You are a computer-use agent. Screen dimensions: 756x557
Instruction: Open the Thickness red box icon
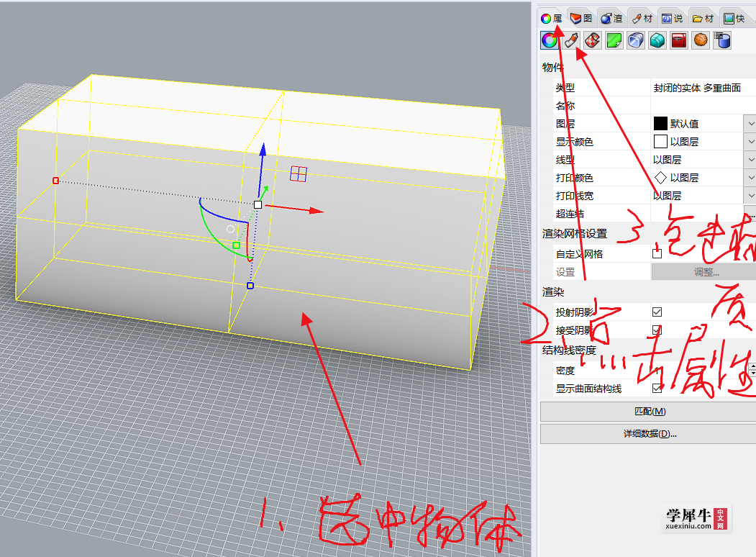[x=679, y=40]
